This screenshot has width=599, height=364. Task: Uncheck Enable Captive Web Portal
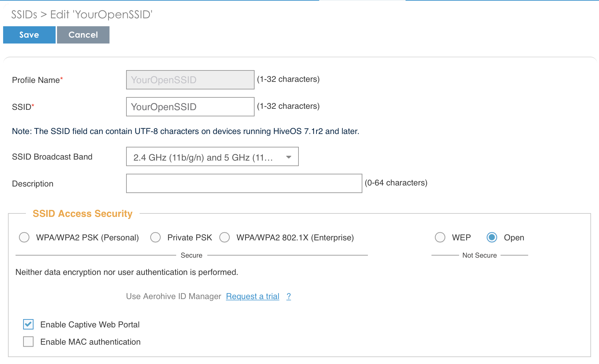tap(28, 324)
